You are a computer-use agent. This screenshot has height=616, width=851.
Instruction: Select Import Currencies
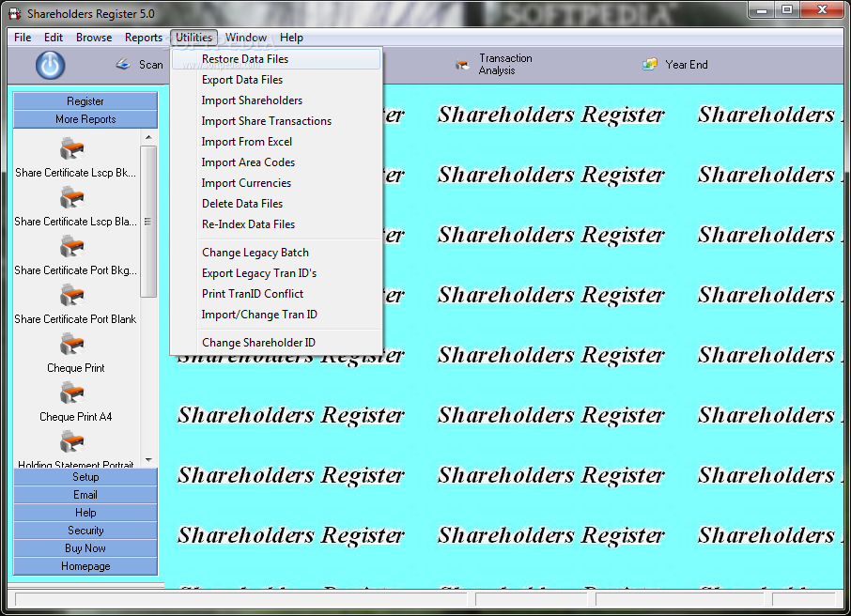(276, 183)
